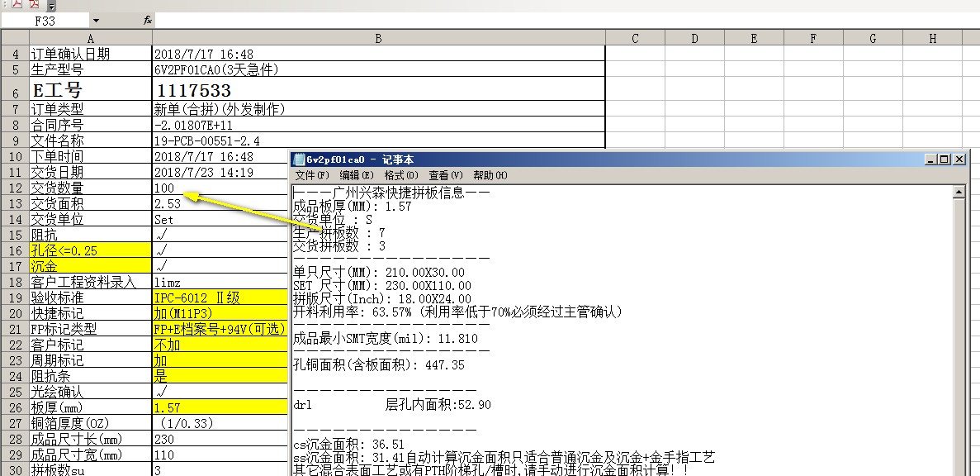The height and width of the screenshot is (476, 980).
Task: Select row 30 header
Action: tap(15, 469)
